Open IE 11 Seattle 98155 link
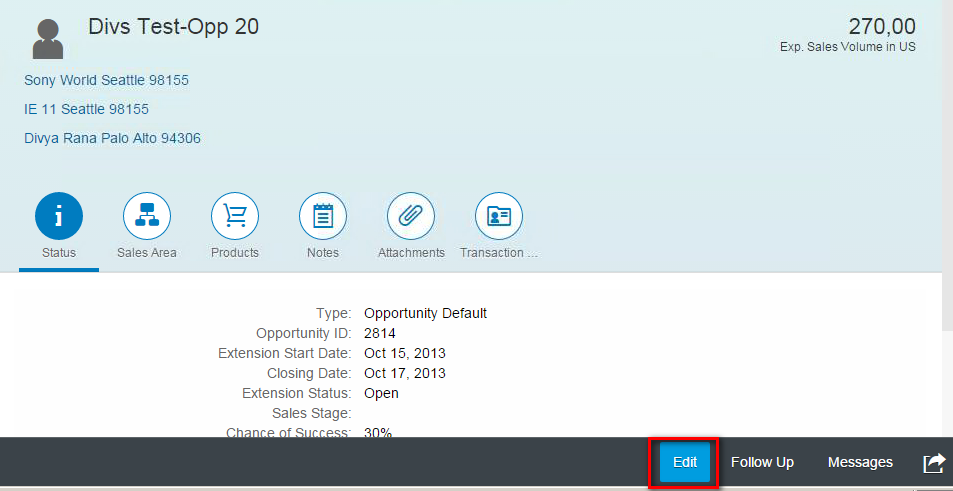Screen dimensions: 953x491 click(x=86, y=109)
